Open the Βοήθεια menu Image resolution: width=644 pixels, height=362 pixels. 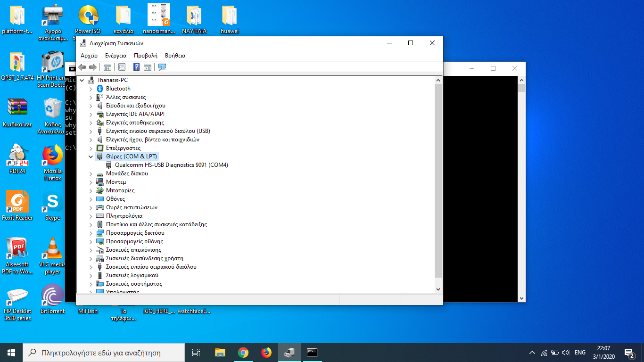tap(175, 56)
